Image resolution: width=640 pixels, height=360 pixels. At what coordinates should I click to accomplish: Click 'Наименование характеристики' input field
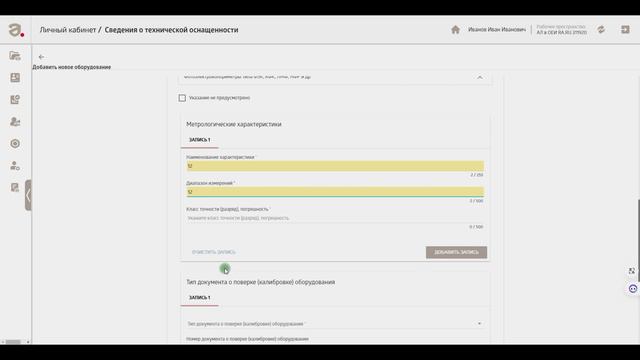pyautogui.click(x=335, y=166)
